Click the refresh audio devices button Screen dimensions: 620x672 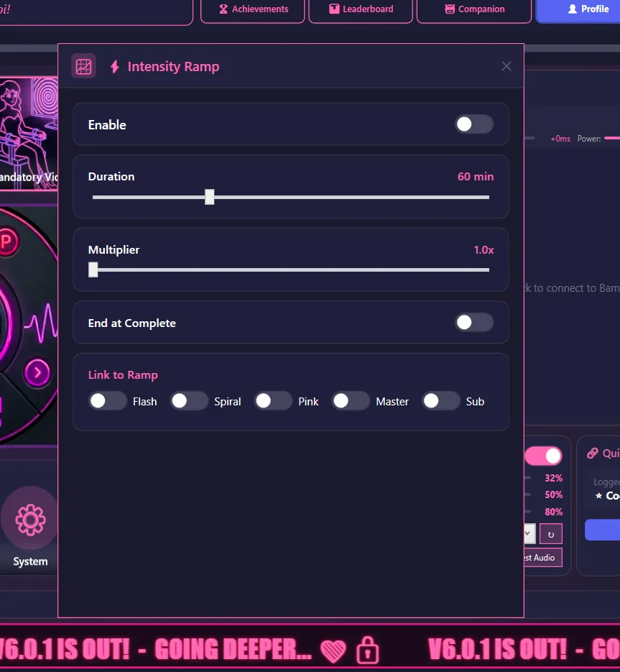click(550, 534)
